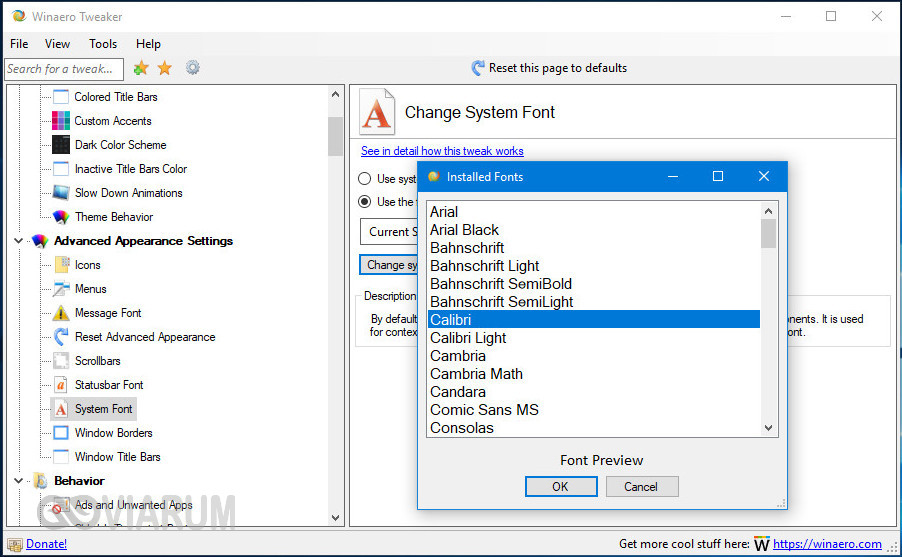Confirm font selection with OK button

tap(561, 487)
